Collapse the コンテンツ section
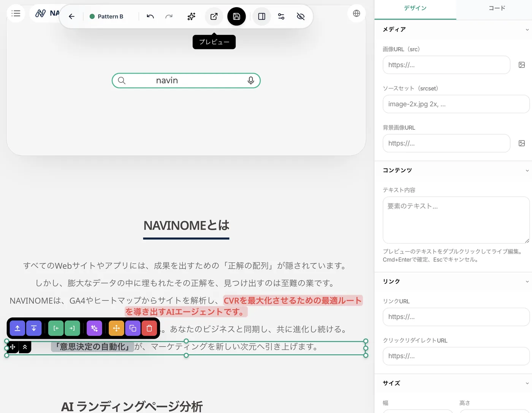532x413 pixels. [x=527, y=170]
